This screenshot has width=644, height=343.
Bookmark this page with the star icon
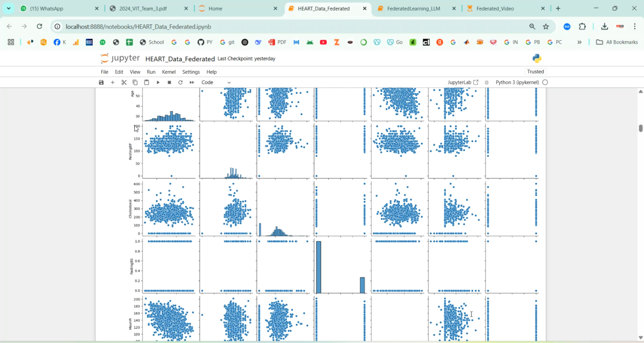pyautogui.click(x=546, y=27)
